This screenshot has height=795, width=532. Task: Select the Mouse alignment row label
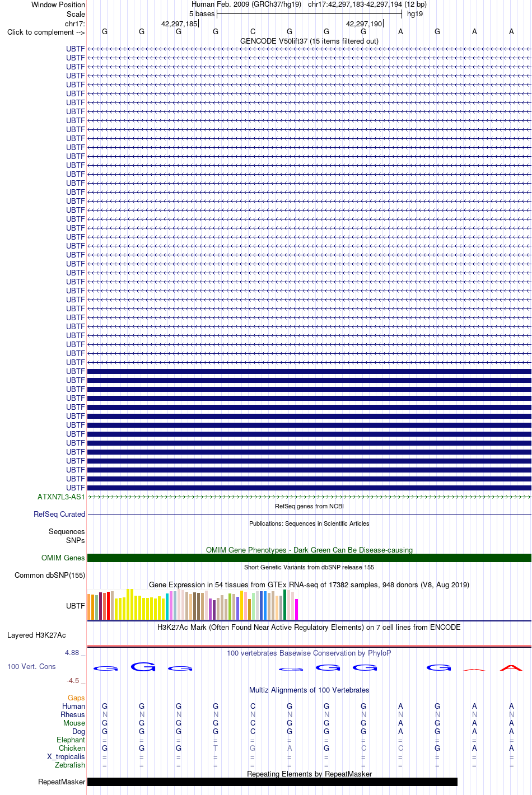click(74, 723)
